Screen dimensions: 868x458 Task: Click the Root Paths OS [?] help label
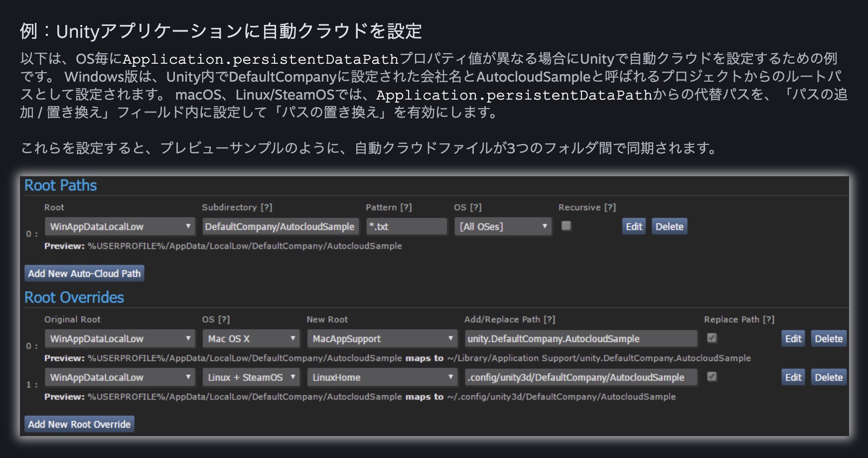(x=468, y=207)
